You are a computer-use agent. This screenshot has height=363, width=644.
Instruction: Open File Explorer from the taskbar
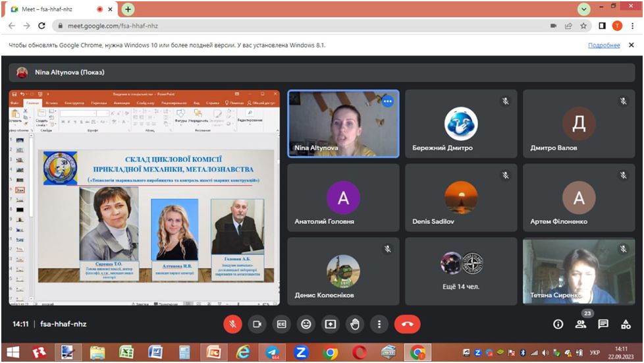97,352
